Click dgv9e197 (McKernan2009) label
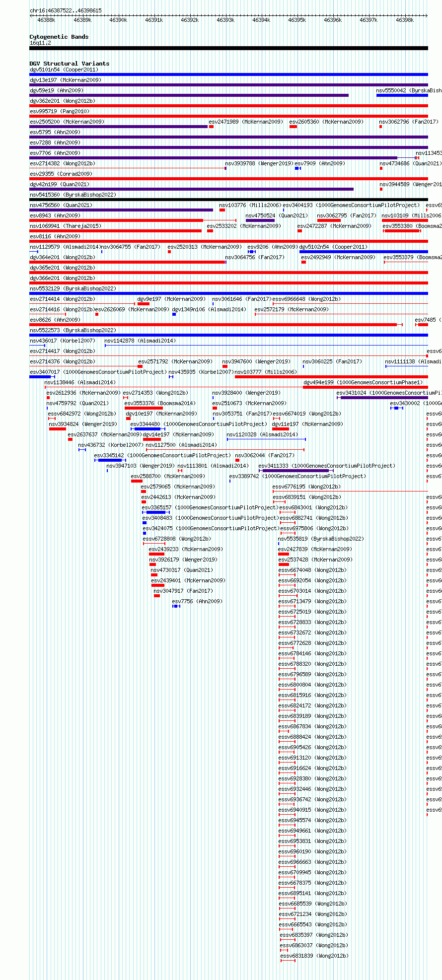 click(171, 299)
